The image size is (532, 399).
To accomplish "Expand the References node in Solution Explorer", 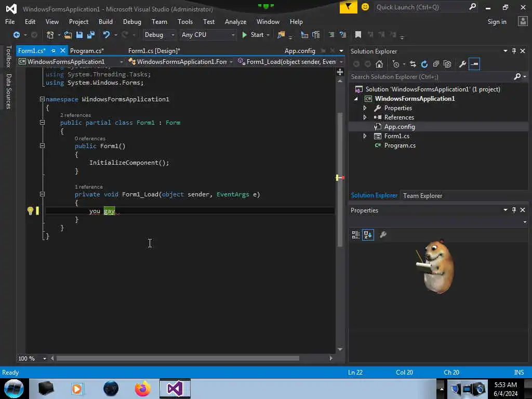I will pyautogui.click(x=365, y=117).
